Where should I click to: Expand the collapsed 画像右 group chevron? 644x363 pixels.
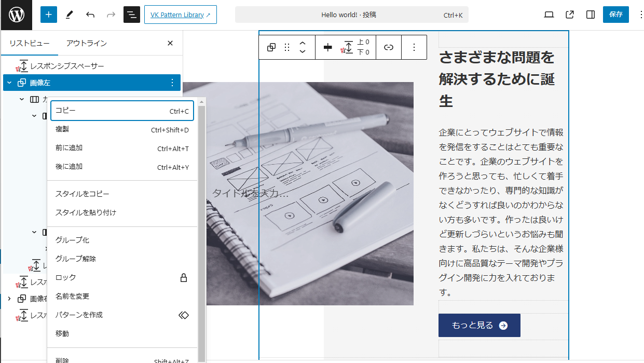click(x=9, y=299)
